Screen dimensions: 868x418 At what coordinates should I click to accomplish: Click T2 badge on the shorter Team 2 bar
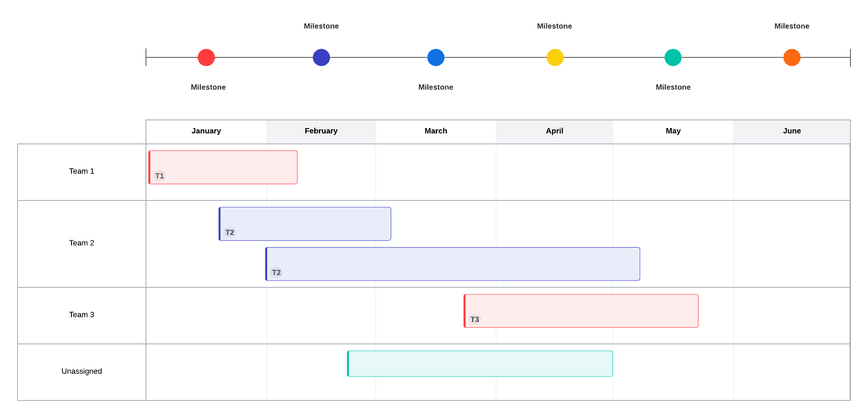pos(230,233)
